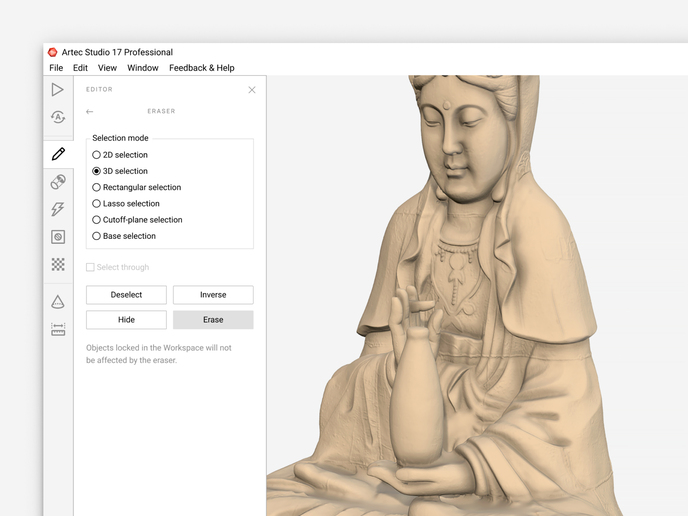Open the Feedback & Help menu

(201, 68)
